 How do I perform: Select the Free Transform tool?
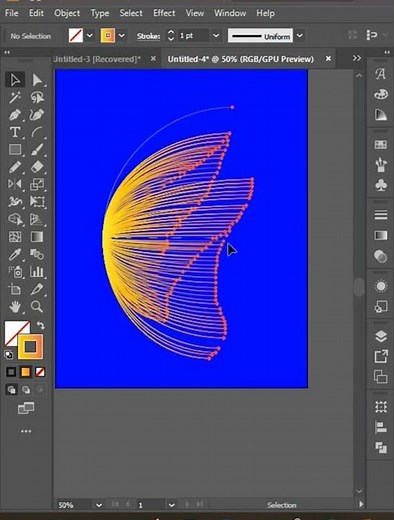pyautogui.click(x=37, y=201)
